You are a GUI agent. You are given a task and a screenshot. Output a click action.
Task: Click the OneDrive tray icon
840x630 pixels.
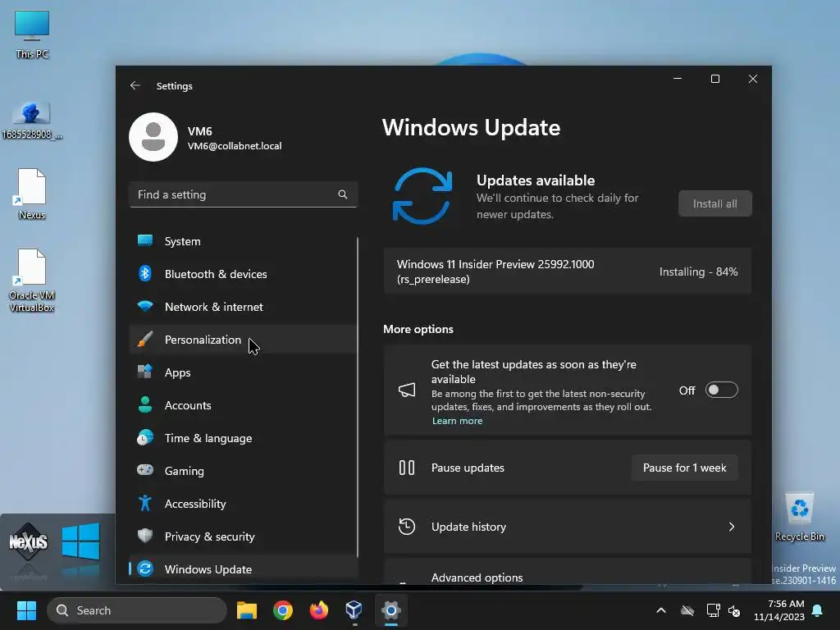(x=687, y=610)
